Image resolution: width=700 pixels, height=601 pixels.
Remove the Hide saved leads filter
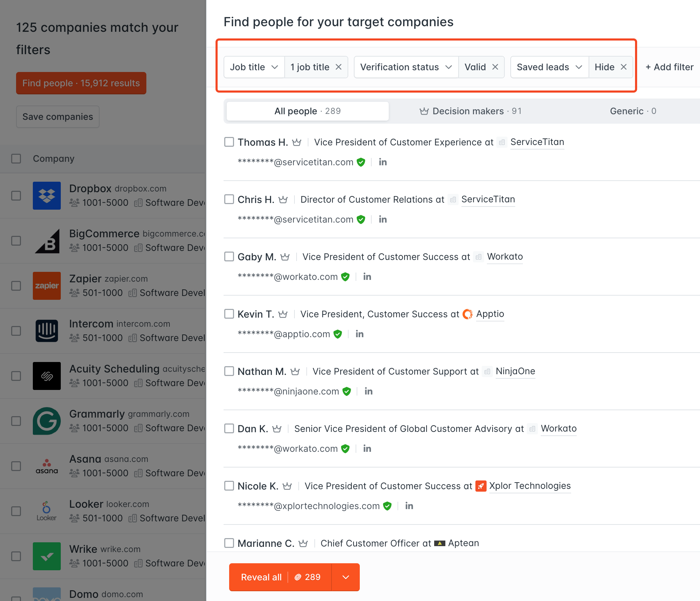(x=624, y=67)
